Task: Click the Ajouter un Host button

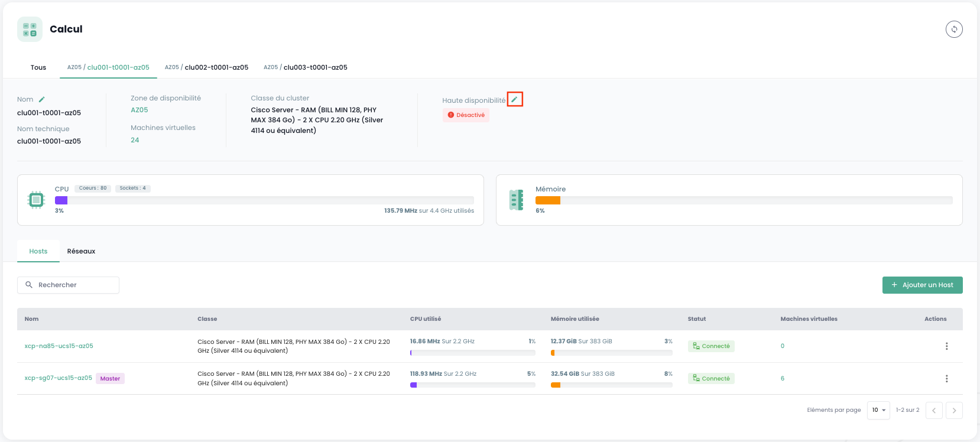Action: click(x=922, y=285)
